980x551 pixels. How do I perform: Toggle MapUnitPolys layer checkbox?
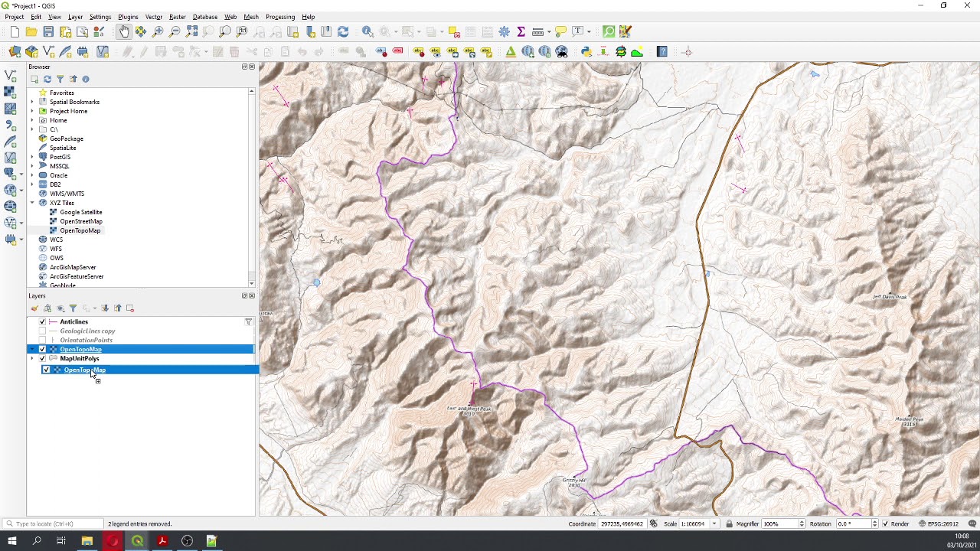click(42, 359)
